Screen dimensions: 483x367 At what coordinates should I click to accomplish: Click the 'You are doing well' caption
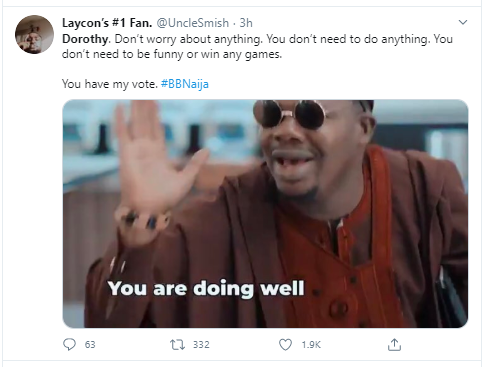(206, 288)
